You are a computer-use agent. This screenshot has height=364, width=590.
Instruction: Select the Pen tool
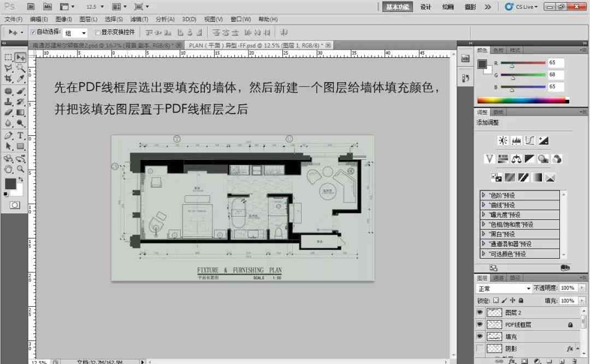click(x=8, y=135)
